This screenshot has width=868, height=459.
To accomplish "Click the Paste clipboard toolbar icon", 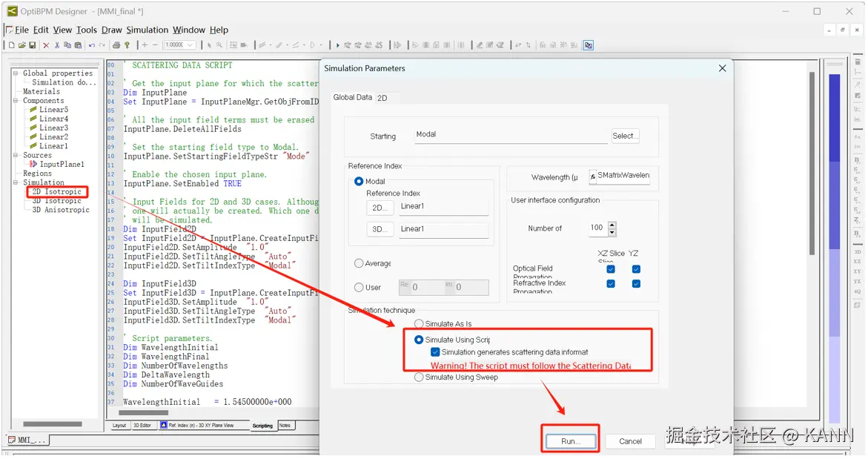I will (78, 45).
